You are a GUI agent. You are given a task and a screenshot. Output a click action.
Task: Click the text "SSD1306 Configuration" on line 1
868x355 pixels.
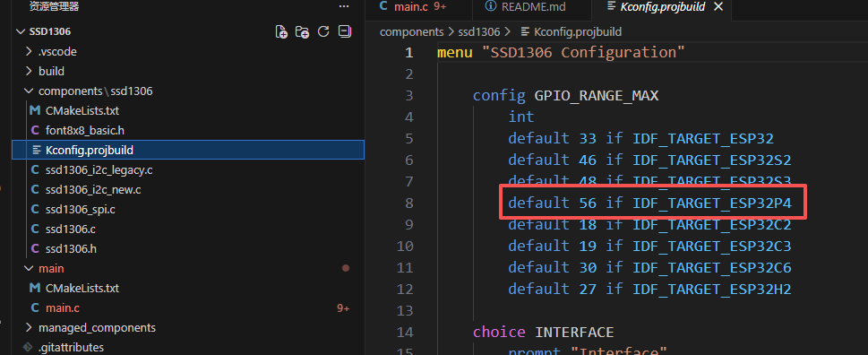tap(583, 53)
